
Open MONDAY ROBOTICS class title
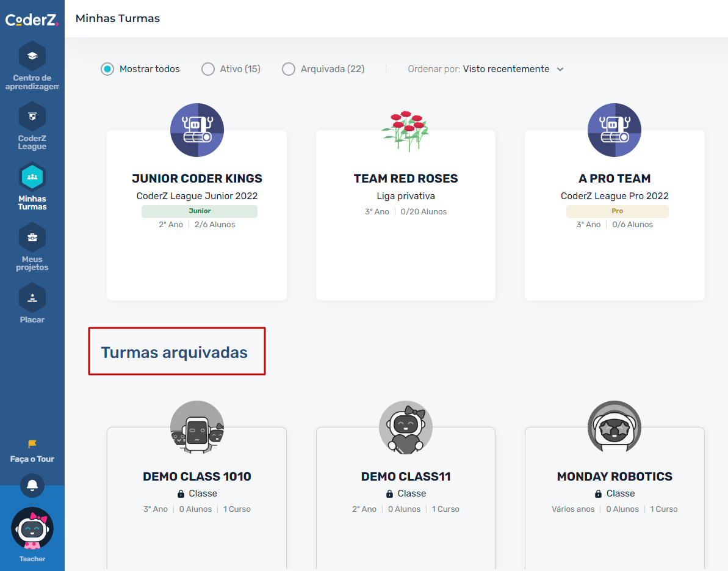pyautogui.click(x=614, y=476)
